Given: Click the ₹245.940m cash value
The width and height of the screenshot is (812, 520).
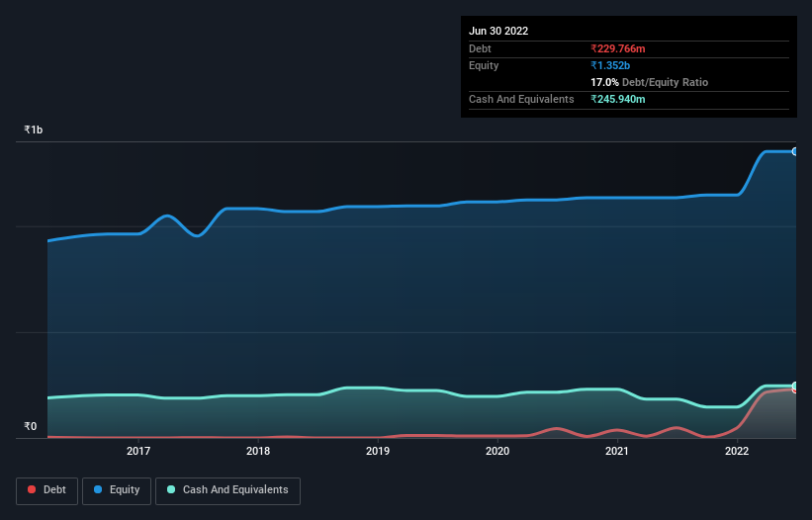Looking at the screenshot, I should (x=618, y=99).
